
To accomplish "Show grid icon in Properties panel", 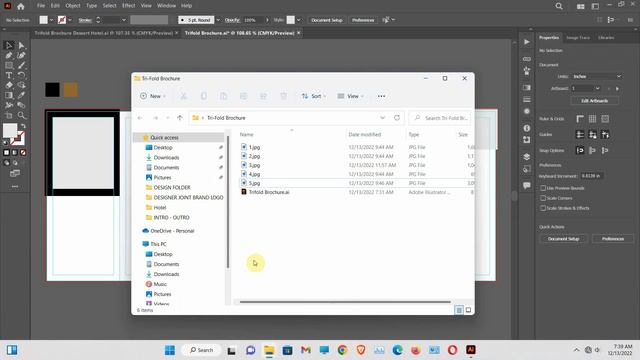I will [x=592, y=119].
